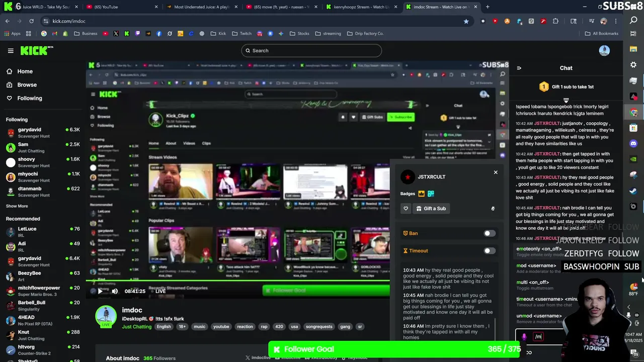Open the streaming bookmark folder

point(328,34)
